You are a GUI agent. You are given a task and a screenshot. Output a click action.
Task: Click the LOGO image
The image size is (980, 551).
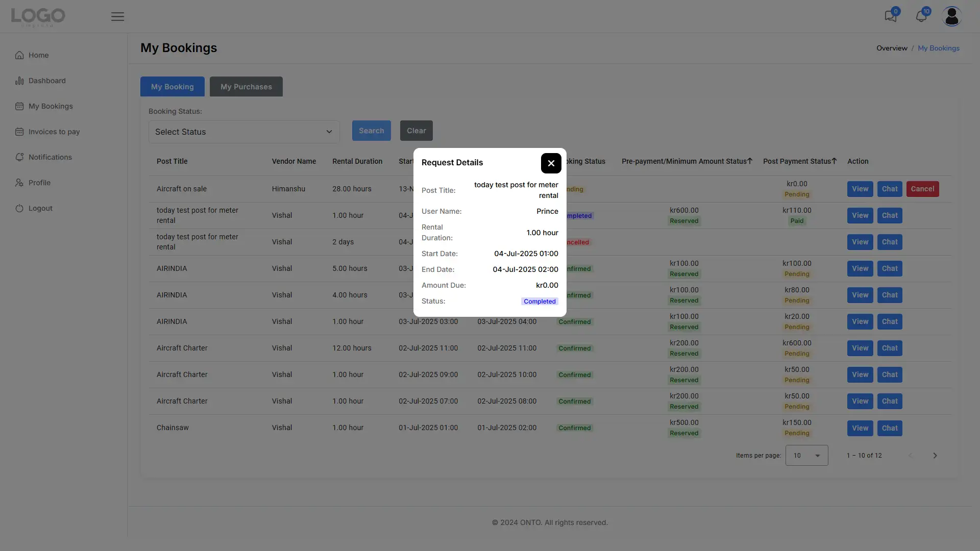click(38, 17)
